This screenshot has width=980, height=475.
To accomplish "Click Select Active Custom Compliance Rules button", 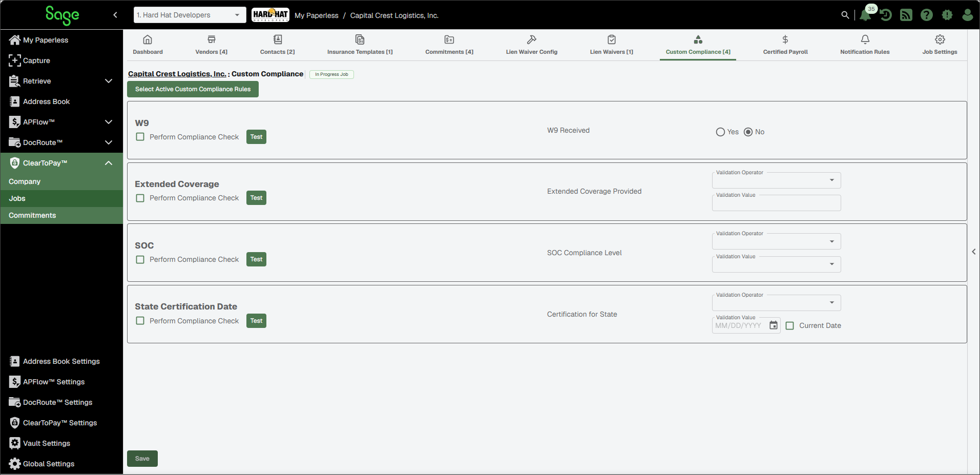I will coord(193,89).
